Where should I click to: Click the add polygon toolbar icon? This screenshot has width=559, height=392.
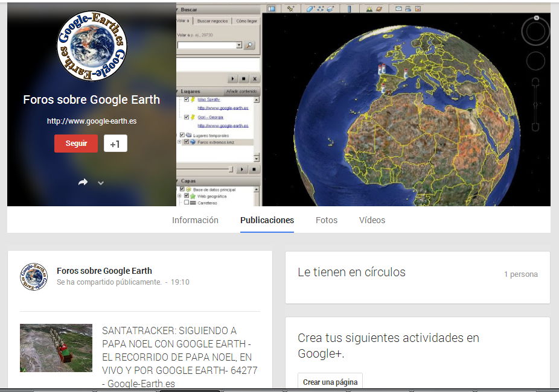click(x=310, y=9)
